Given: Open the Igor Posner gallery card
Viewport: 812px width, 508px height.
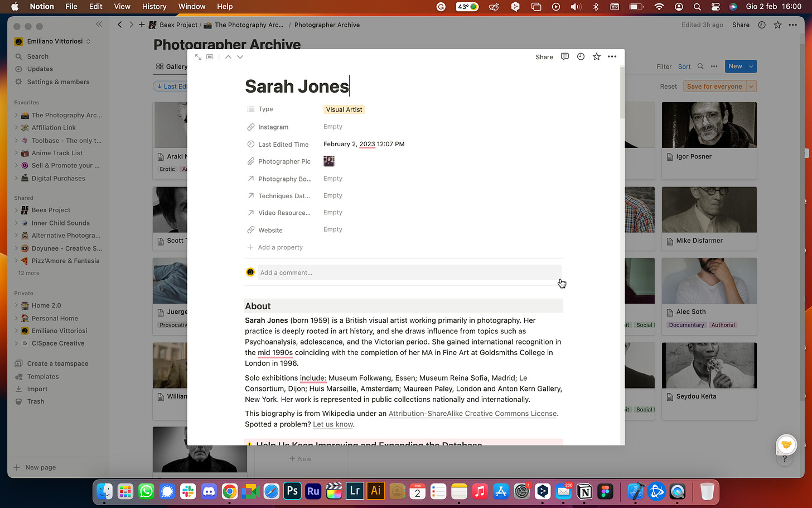Looking at the screenshot, I should (709, 141).
